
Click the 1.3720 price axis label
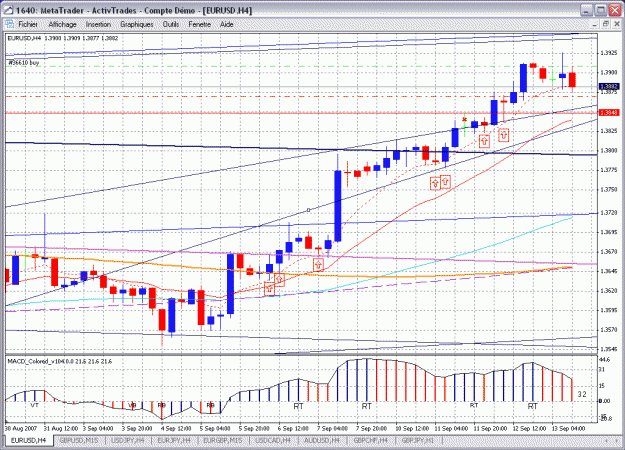pyautogui.click(x=609, y=213)
